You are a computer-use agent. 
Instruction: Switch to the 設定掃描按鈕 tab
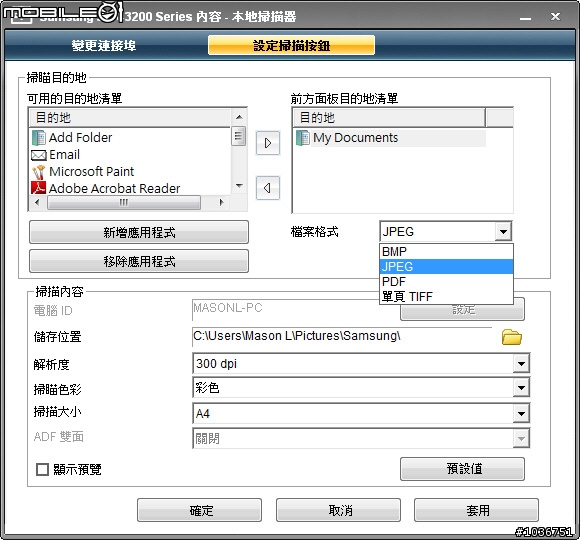(291, 45)
